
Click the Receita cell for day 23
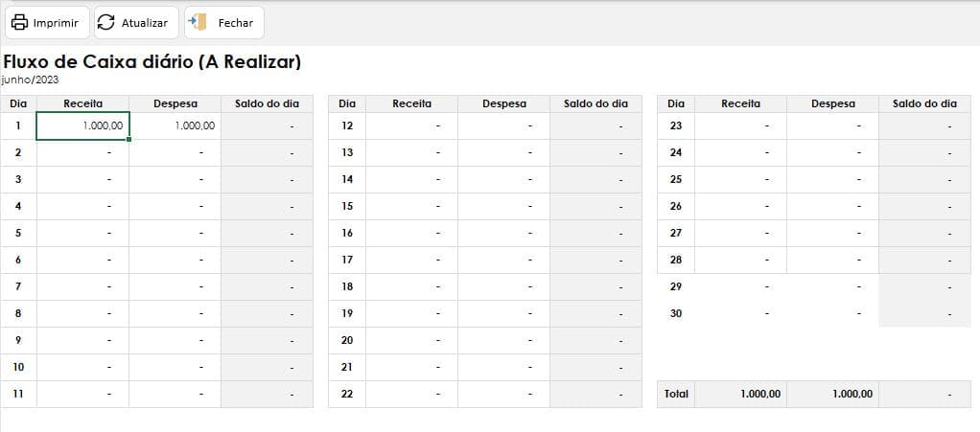(740, 125)
